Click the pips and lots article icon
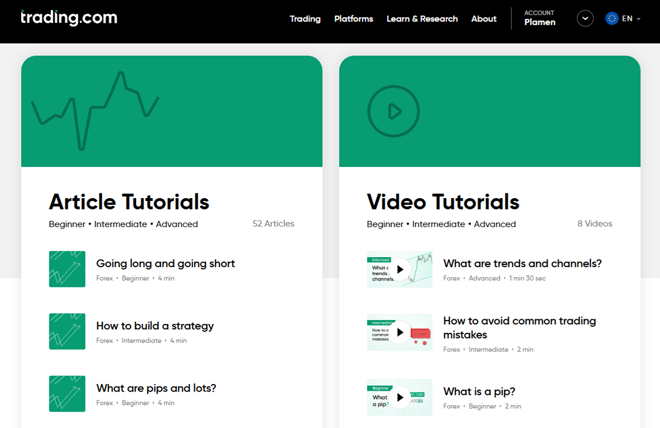The width and height of the screenshot is (660, 428). [x=67, y=393]
